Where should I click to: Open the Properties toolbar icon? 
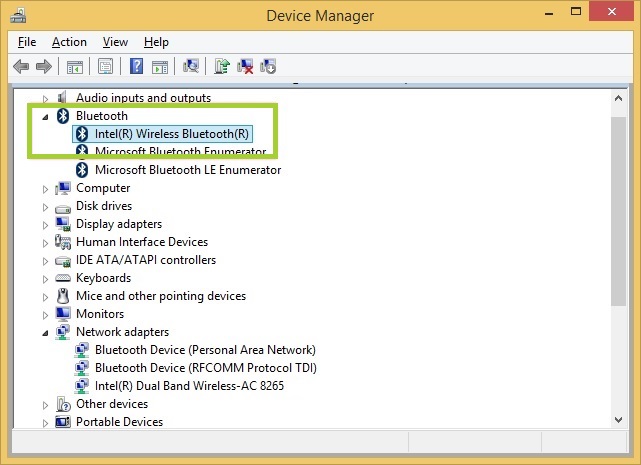click(x=105, y=66)
